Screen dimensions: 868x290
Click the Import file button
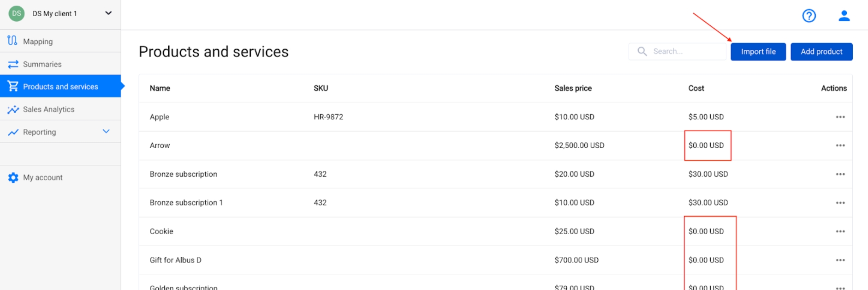(758, 51)
